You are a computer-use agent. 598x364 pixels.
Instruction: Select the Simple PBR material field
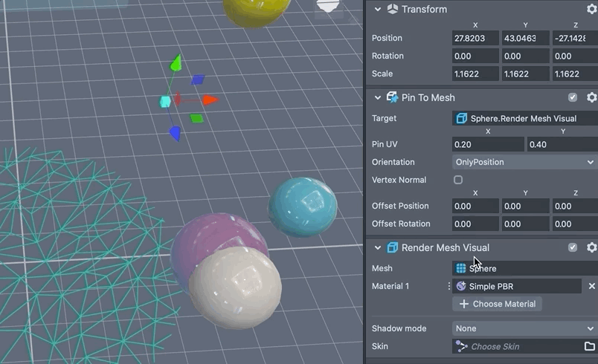(517, 286)
